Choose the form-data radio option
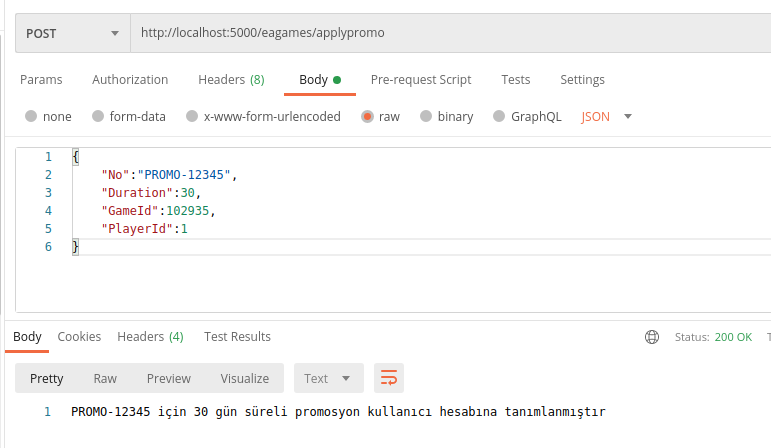 click(98, 116)
